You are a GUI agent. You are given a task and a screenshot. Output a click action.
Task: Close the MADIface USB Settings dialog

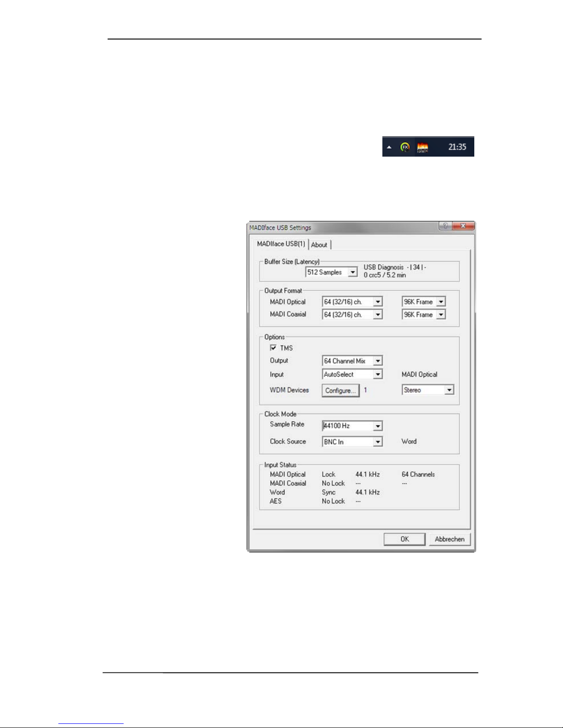(x=463, y=226)
